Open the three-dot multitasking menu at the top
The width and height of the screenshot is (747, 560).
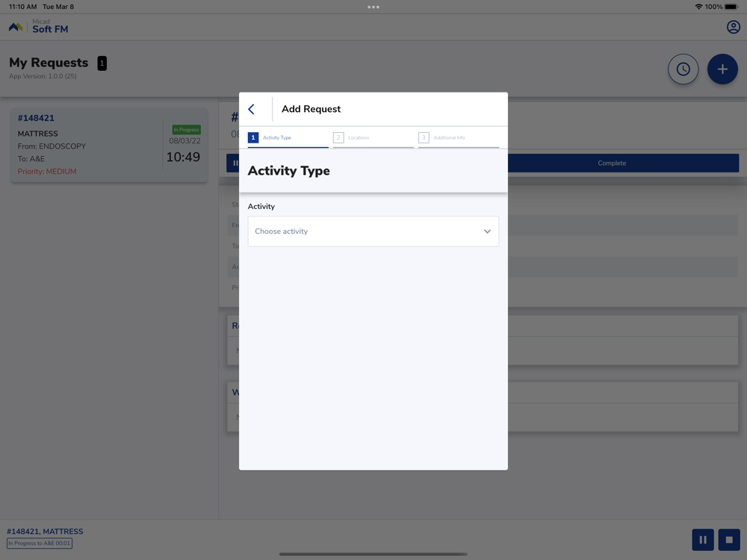(373, 7)
